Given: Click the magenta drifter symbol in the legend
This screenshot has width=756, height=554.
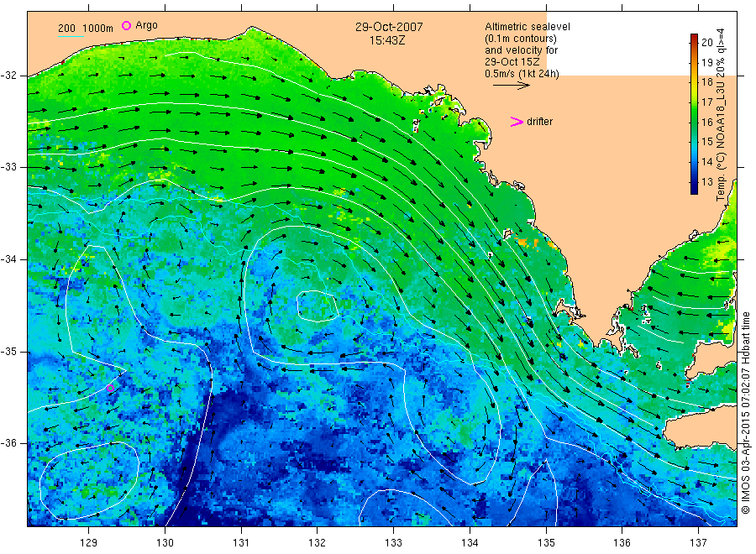Looking at the screenshot, I should [x=517, y=122].
